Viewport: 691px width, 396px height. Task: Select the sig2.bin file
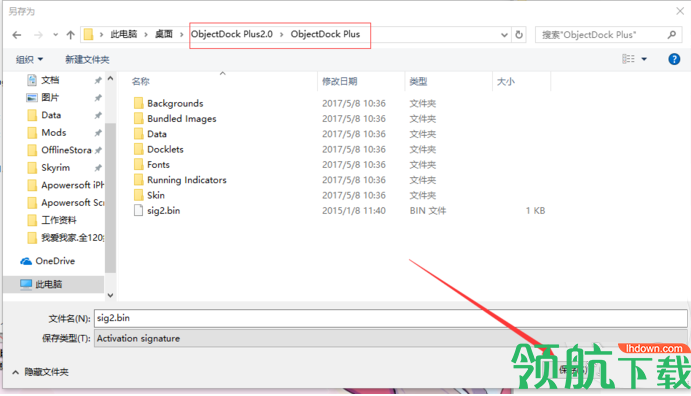tap(163, 211)
